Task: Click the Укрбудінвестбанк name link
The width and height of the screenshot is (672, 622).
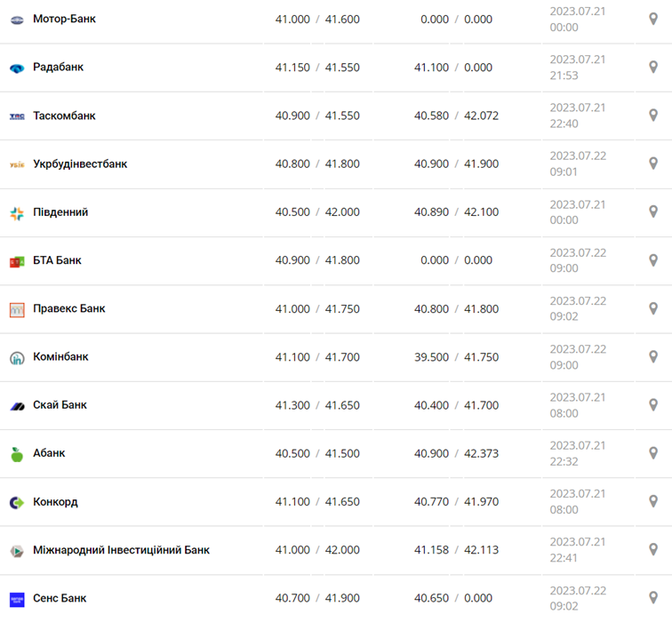Action: [x=80, y=163]
